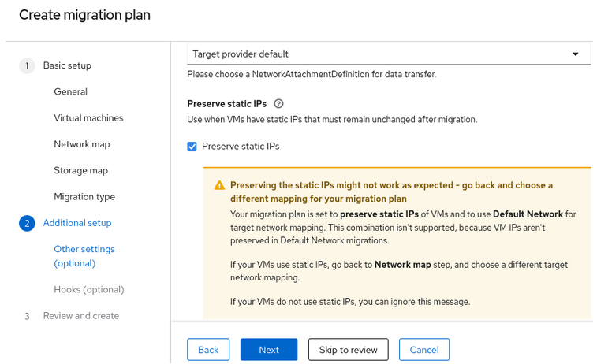Click the dropdown caret arrow for network selection
This screenshot has height=364, width=597.
(x=575, y=54)
